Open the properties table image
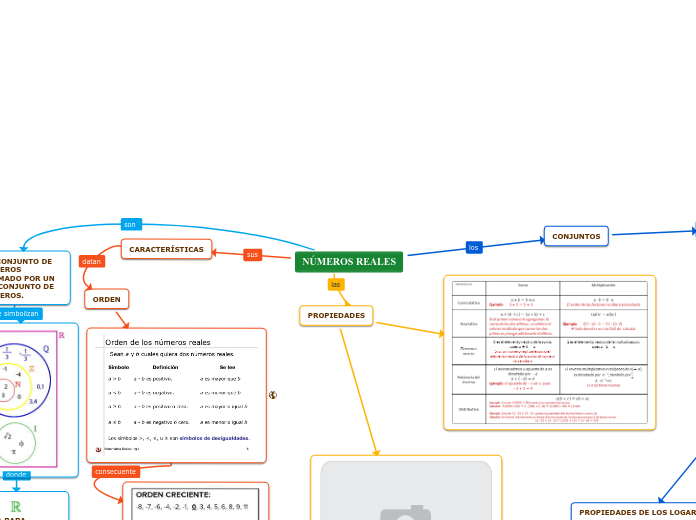 549,352
